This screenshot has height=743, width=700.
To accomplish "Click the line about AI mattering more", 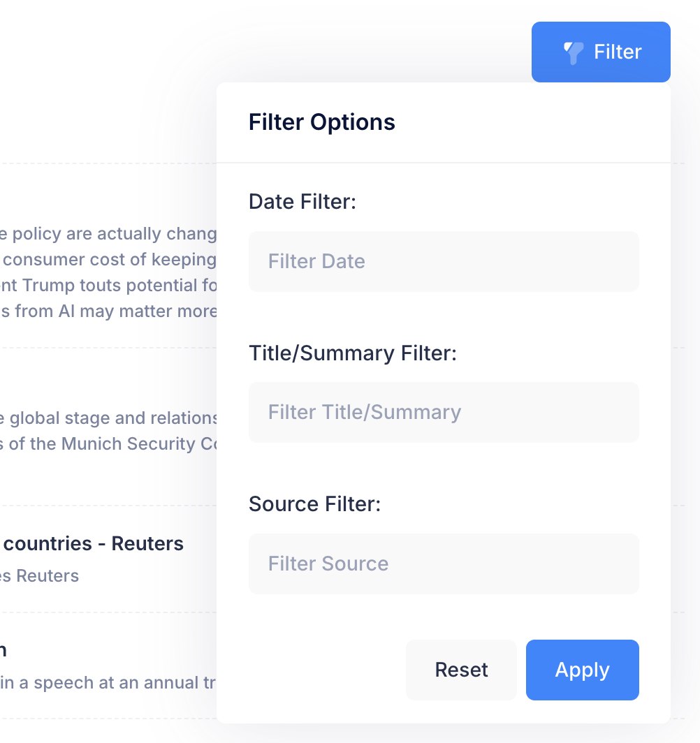I will [108, 311].
